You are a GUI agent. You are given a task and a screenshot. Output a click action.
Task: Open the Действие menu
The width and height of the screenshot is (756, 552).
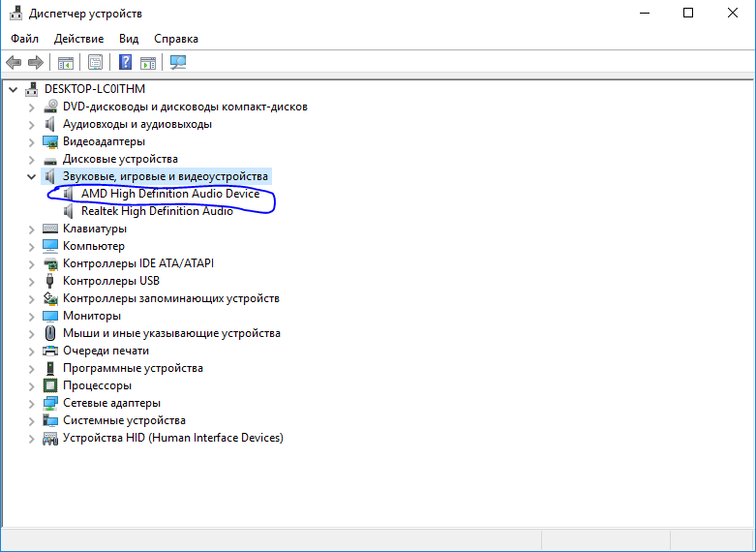[78, 39]
